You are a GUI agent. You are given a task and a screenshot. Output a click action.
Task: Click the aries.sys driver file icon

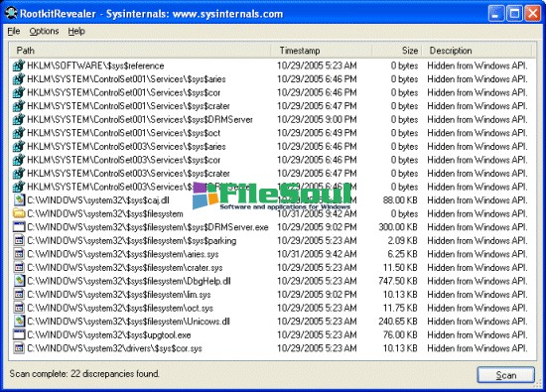point(19,254)
